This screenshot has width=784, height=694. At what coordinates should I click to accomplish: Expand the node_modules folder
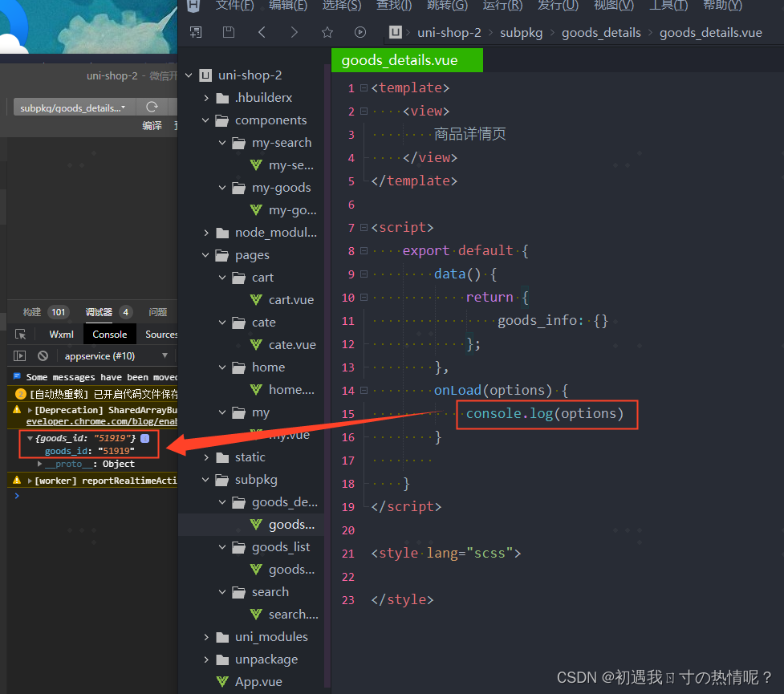coord(206,233)
